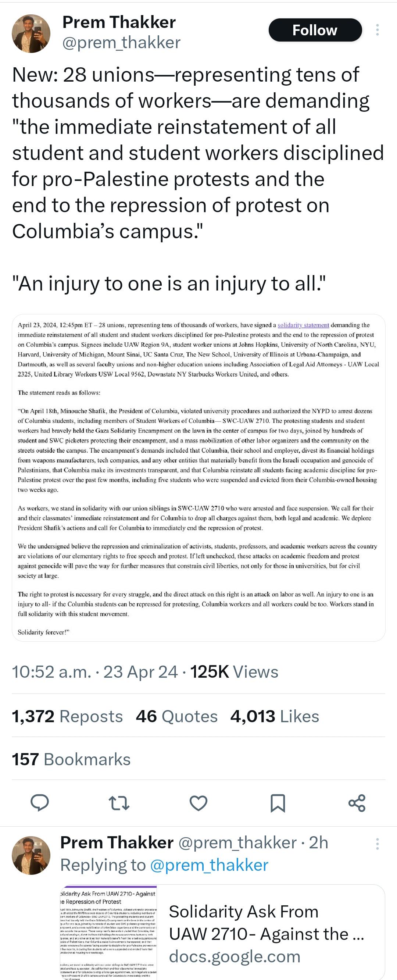Open three-dot menu beside Follow button
397x980 pixels.
[x=377, y=30]
